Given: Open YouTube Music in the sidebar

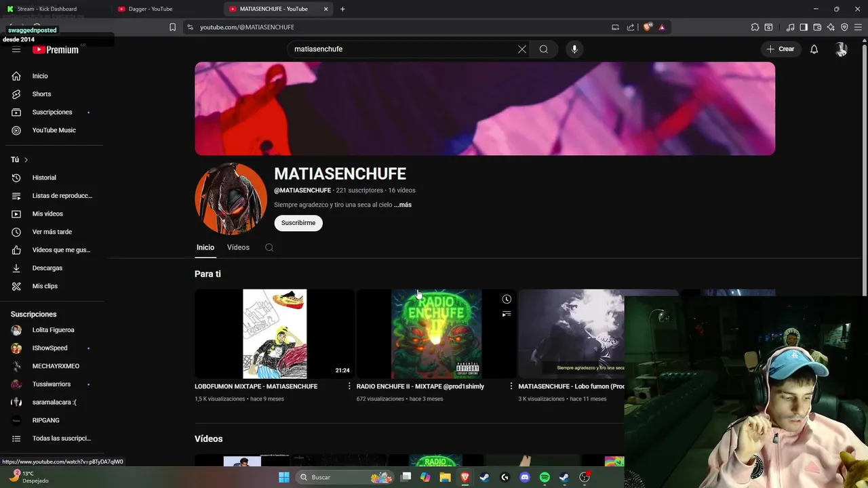Looking at the screenshot, I should tap(54, 130).
